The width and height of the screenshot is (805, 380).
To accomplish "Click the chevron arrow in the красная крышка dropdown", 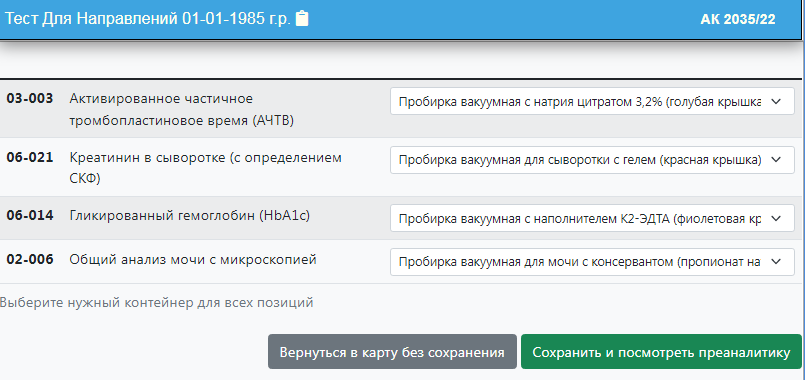I will point(776,160).
